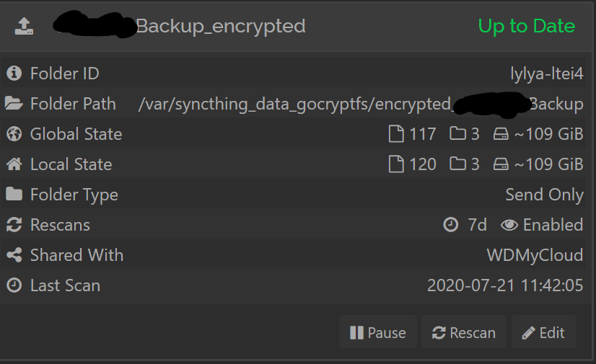
Task: Click the WDMyCloud shared device name
Action: [535, 255]
